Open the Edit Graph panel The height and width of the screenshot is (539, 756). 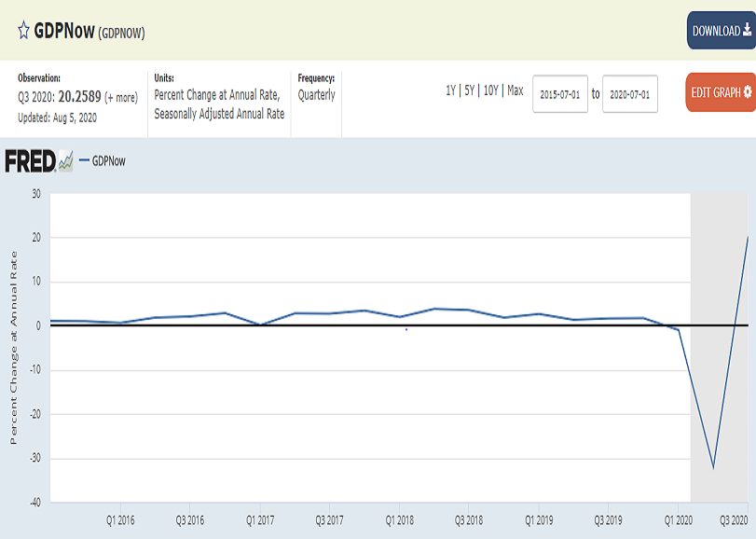(721, 93)
